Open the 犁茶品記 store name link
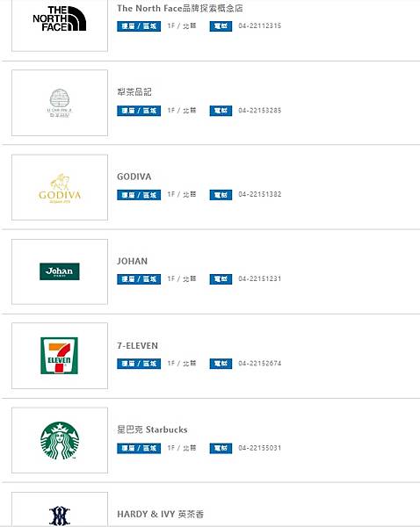420x527 pixels. coord(134,92)
